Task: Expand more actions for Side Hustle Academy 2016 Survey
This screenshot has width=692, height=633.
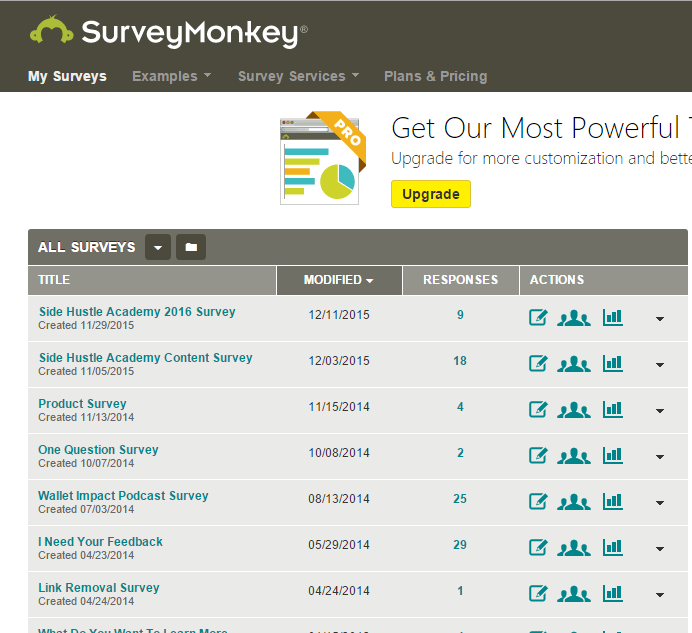Action: (x=660, y=319)
